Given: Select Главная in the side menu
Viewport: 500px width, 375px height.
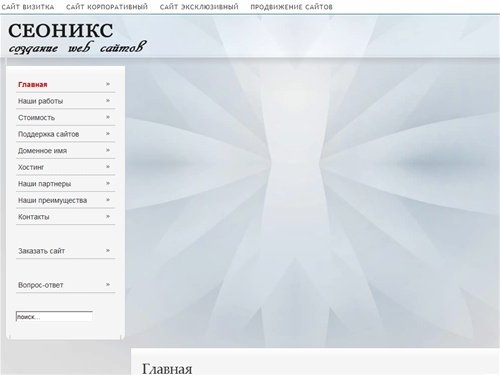Looking at the screenshot, I should click(x=33, y=85).
